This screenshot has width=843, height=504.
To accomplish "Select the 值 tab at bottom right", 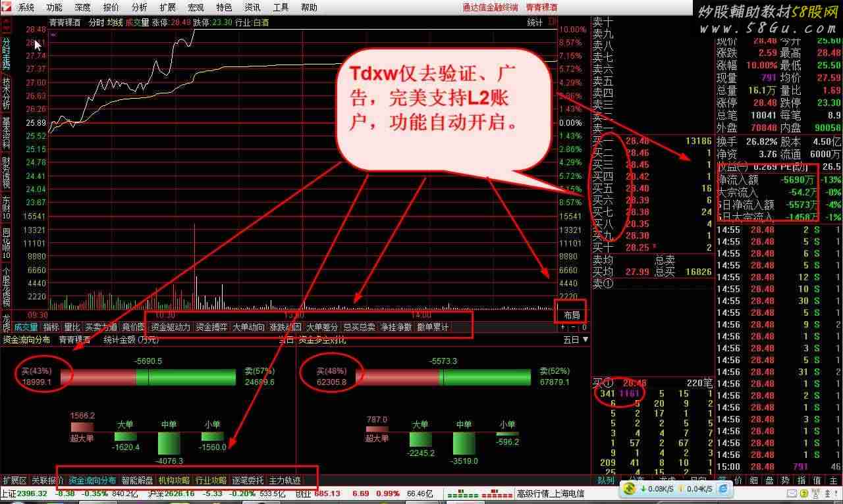I will click(x=817, y=480).
